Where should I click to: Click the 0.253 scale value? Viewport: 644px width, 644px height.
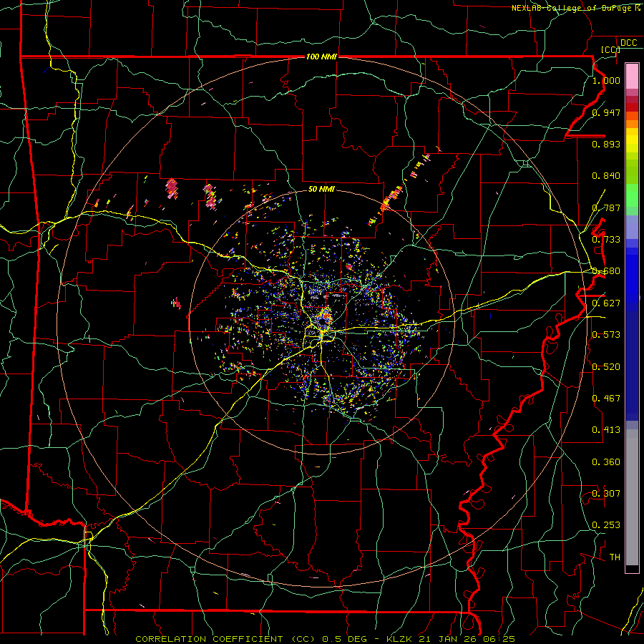coord(606,525)
